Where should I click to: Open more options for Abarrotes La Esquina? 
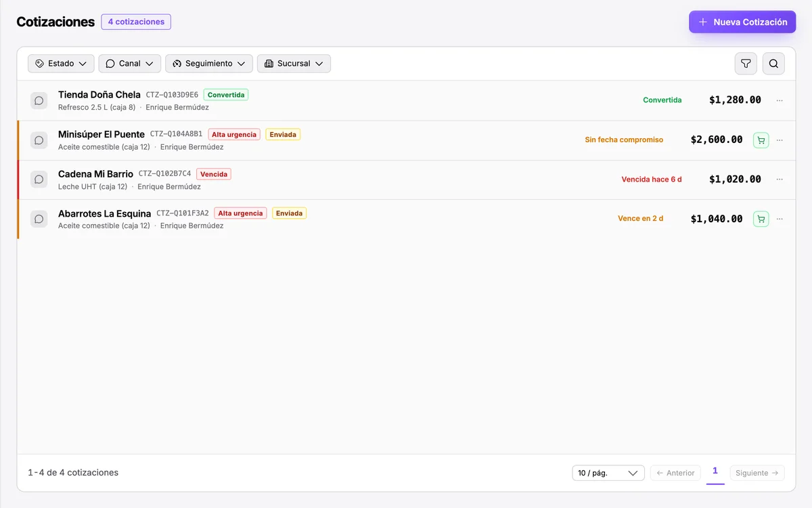[x=780, y=219]
